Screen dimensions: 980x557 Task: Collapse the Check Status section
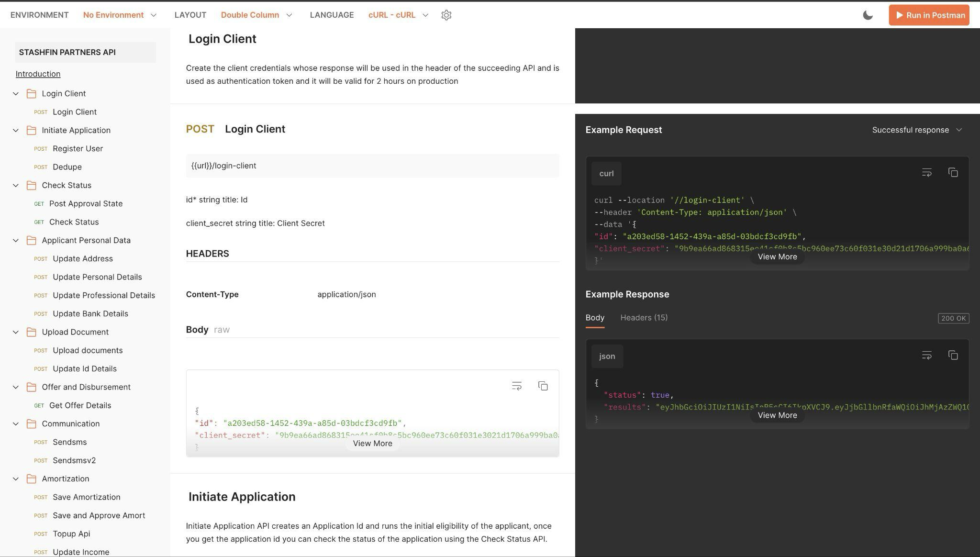coord(15,185)
